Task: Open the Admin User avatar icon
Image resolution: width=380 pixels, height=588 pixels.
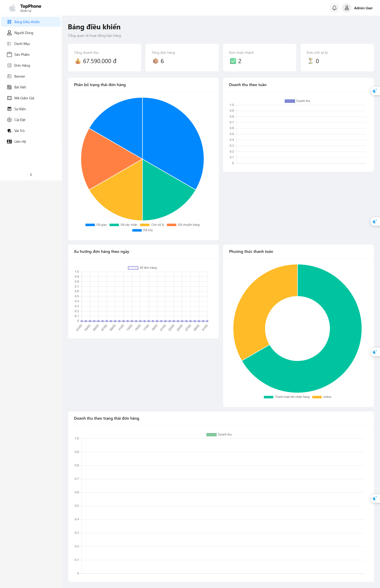Action: click(x=346, y=8)
